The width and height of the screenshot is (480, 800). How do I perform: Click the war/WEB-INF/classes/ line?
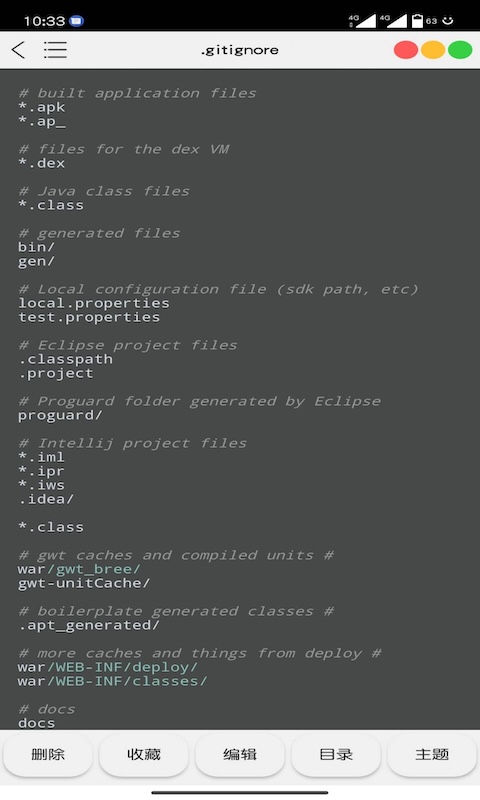112,681
